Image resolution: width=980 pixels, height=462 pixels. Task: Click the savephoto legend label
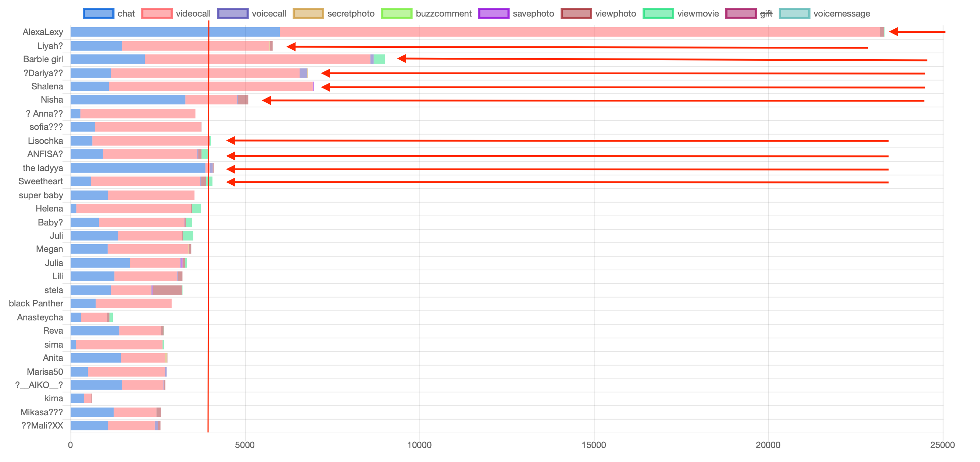click(533, 14)
